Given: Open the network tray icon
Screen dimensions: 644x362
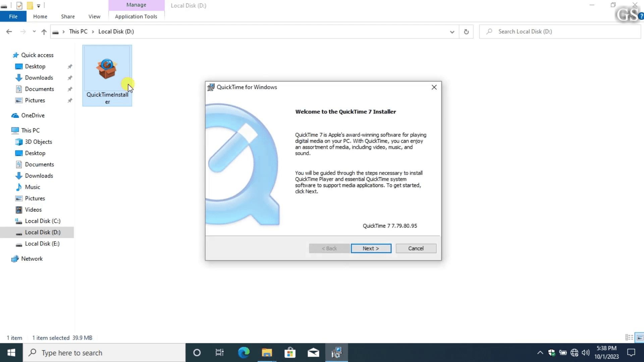Looking at the screenshot, I should click(574, 353).
